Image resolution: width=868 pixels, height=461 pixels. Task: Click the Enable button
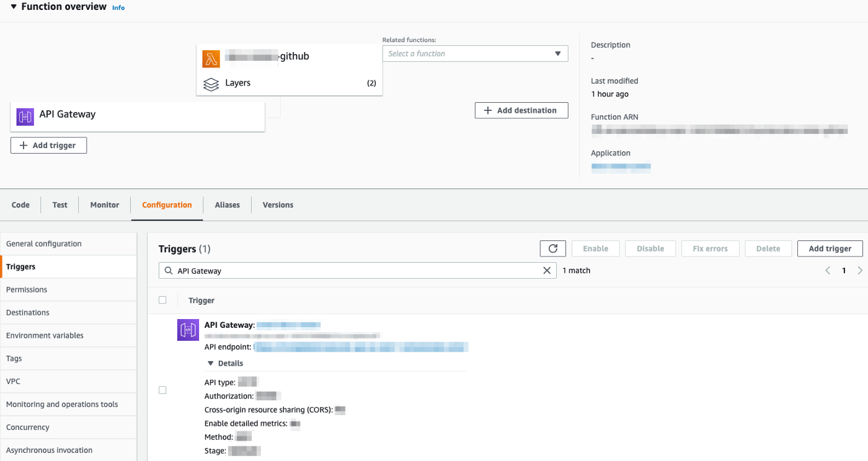(595, 248)
